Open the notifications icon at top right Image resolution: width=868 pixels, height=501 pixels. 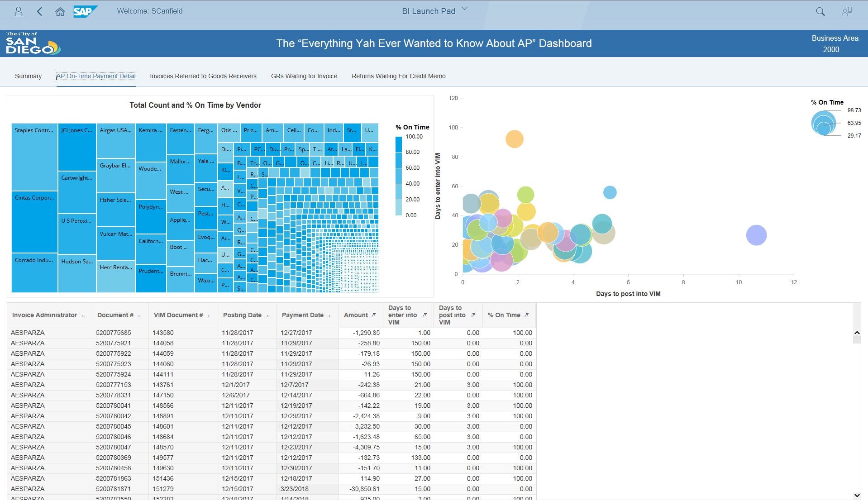(846, 12)
